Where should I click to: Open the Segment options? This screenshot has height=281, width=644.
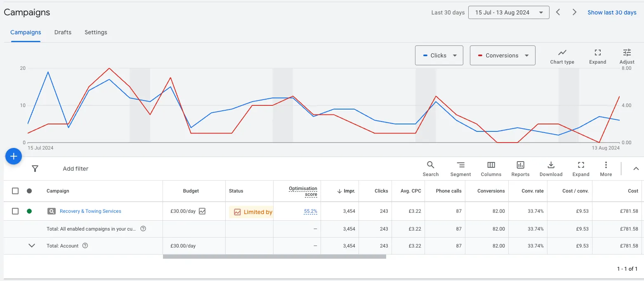pyautogui.click(x=460, y=169)
